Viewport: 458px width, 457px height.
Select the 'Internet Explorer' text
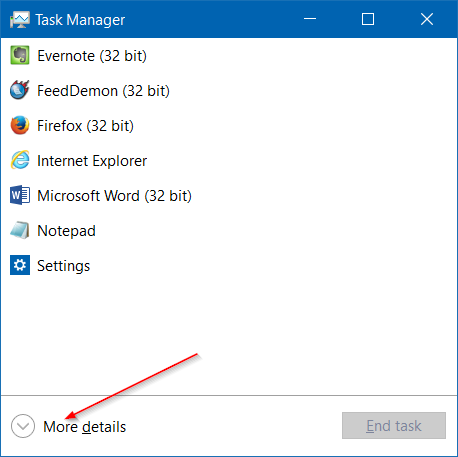[92, 161]
